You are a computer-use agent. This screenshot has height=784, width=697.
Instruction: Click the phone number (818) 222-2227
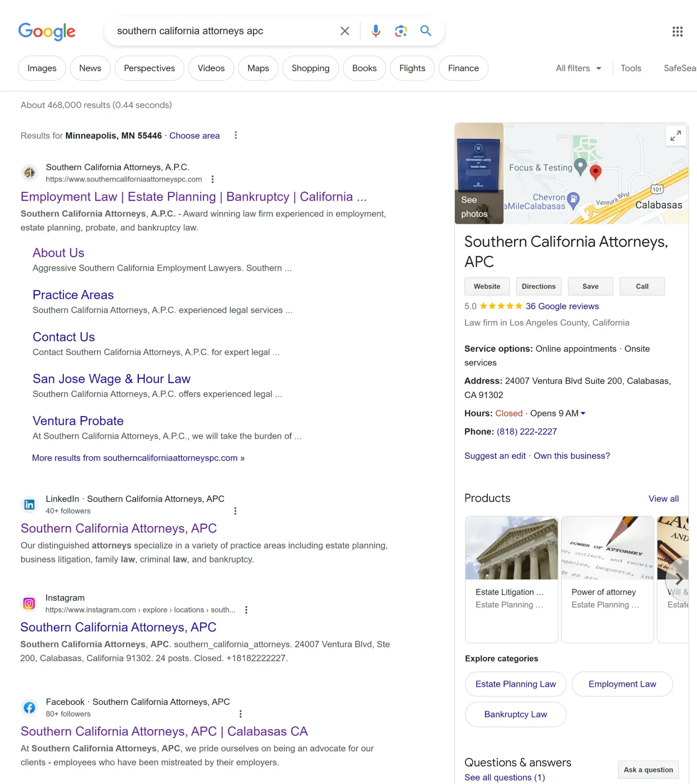(x=527, y=431)
